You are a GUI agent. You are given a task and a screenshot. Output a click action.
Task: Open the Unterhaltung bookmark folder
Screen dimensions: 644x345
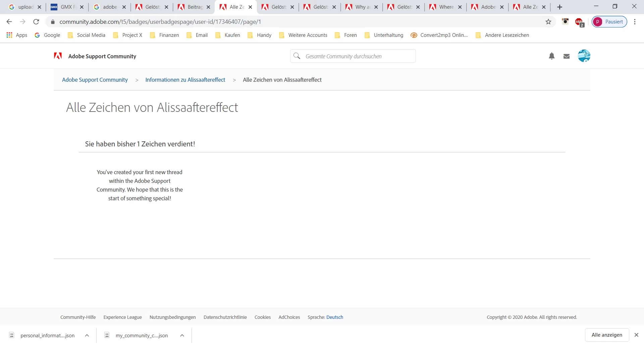[384, 35]
